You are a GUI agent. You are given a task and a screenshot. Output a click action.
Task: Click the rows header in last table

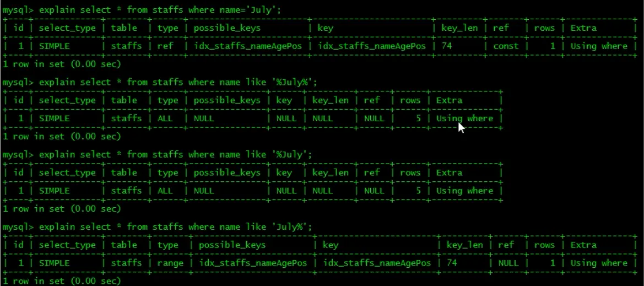tap(544, 245)
